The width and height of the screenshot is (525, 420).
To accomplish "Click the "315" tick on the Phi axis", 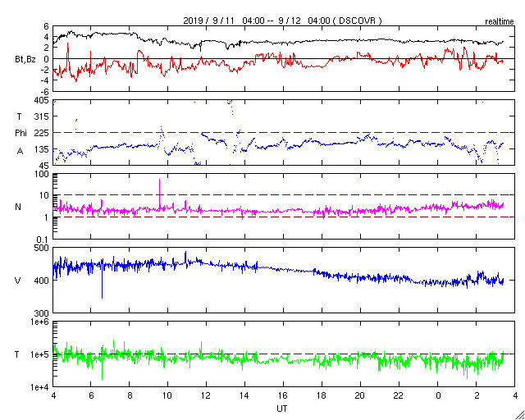I will tap(43, 116).
